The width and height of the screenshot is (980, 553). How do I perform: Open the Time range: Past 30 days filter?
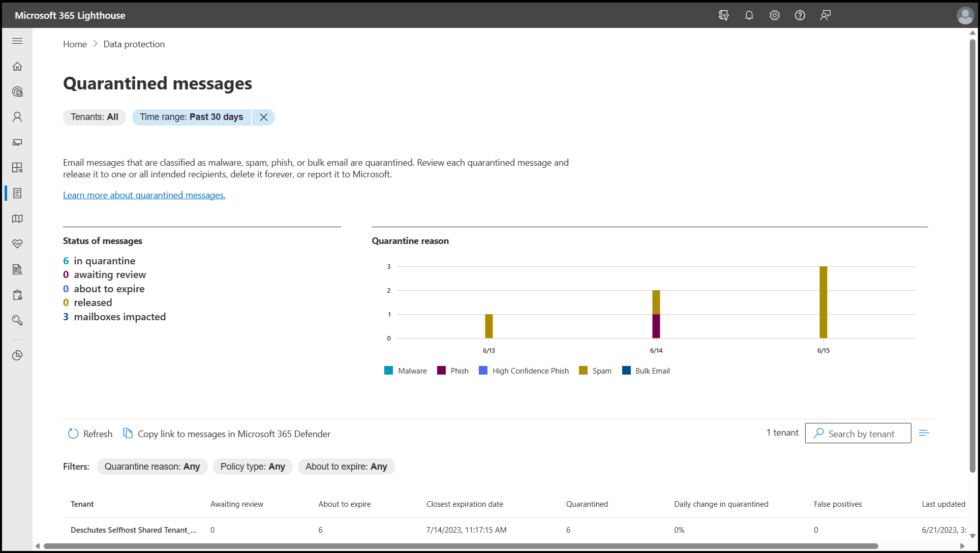pos(192,117)
